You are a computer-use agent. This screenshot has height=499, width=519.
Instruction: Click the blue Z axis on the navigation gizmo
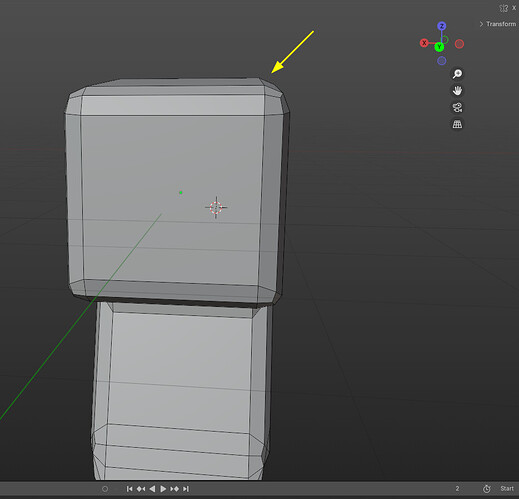click(442, 26)
